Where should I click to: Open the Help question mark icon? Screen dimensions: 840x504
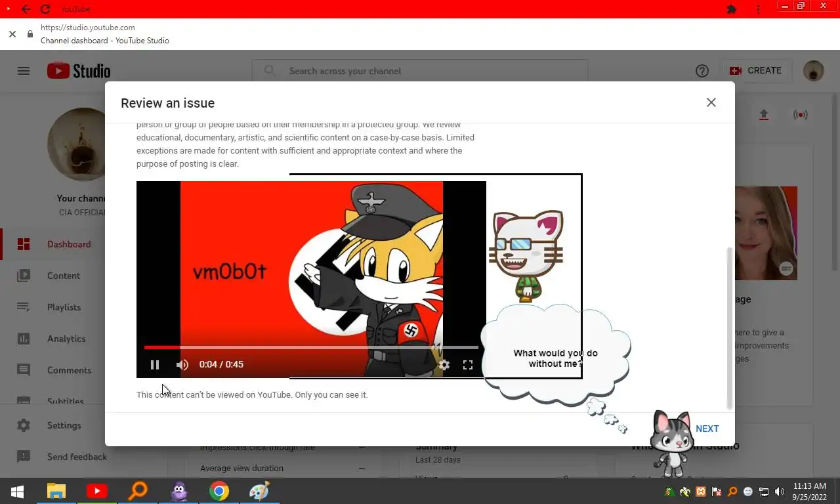(x=702, y=71)
